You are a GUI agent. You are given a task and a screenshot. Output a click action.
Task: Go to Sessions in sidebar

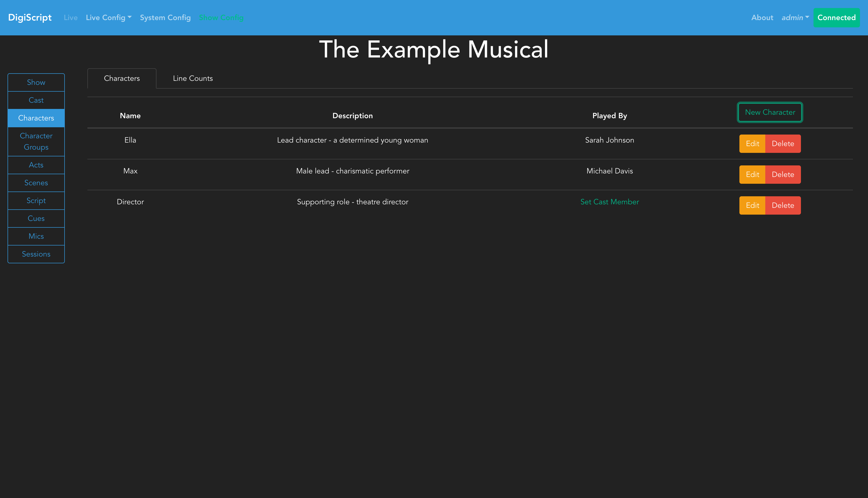pyautogui.click(x=36, y=254)
